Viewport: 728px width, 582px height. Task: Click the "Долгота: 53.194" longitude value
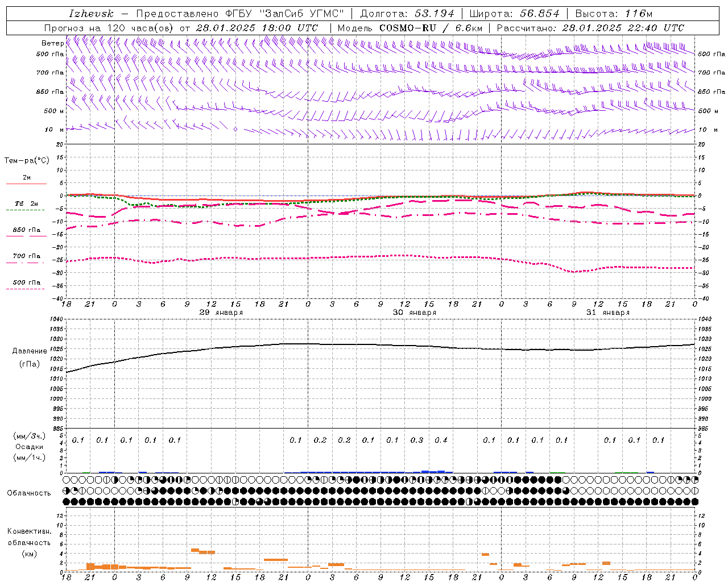tap(407, 14)
